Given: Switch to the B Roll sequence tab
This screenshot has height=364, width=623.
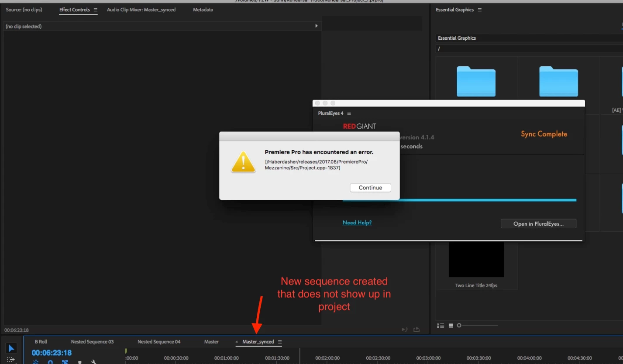Looking at the screenshot, I should tap(41, 342).
